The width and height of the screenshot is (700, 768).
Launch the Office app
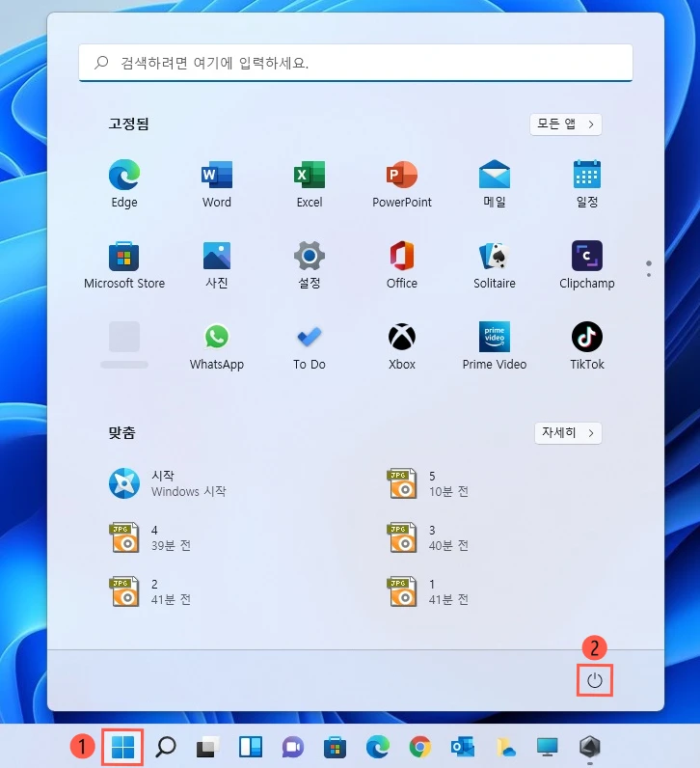pyautogui.click(x=402, y=265)
